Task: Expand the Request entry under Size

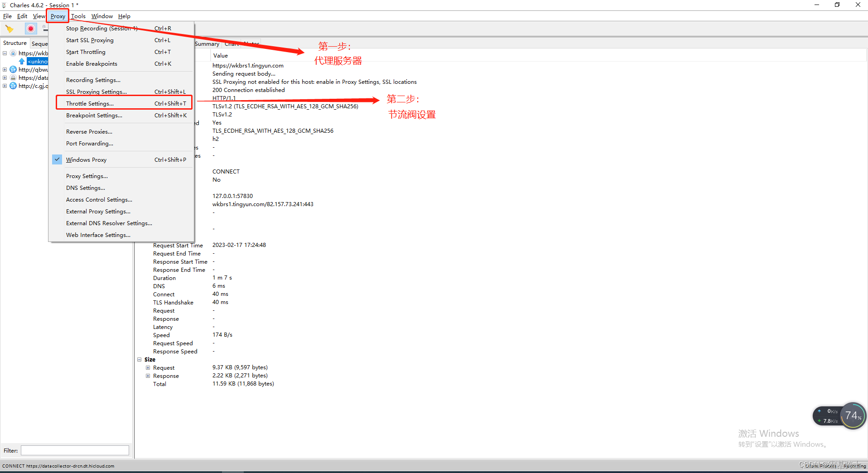Action: click(x=148, y=367)
